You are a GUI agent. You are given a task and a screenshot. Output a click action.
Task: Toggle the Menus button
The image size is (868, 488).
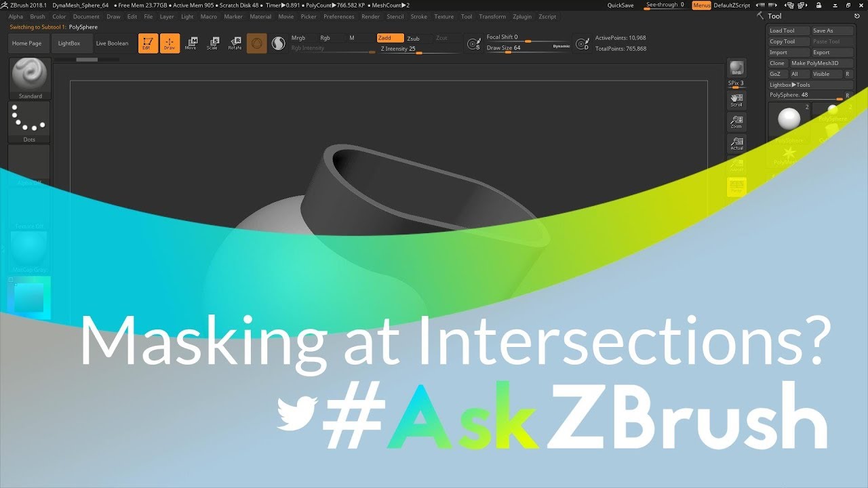click(x=702, y=5)
